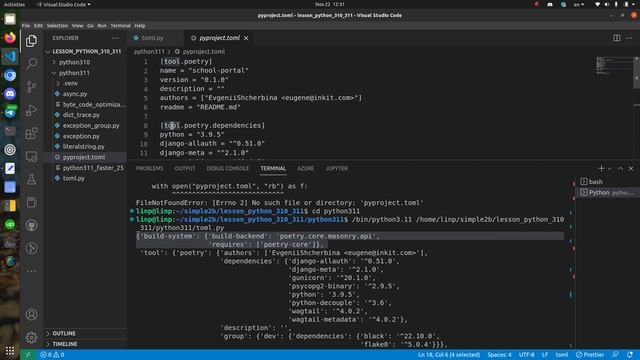640x360 pixels.
Task: Click the editor minimap
Action: coord(614,66)
